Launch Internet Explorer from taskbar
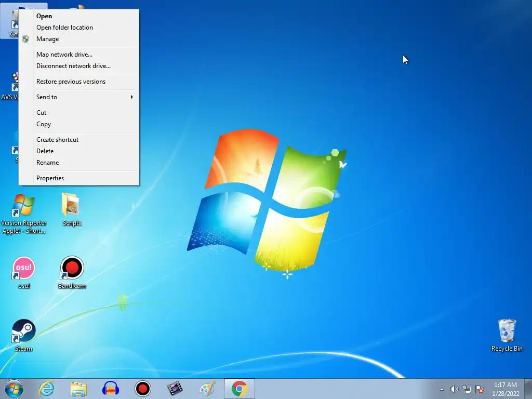The image size is (532, 399). (46, 389)
